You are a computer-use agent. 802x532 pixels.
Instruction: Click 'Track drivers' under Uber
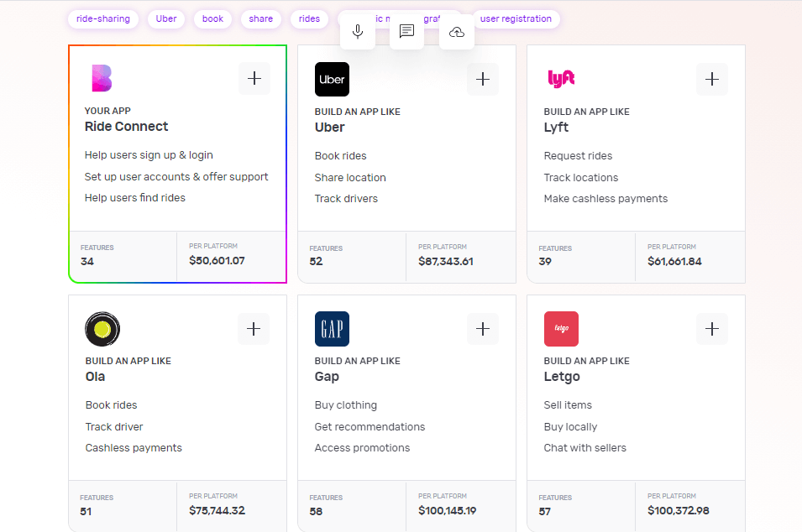pos(346,199)
